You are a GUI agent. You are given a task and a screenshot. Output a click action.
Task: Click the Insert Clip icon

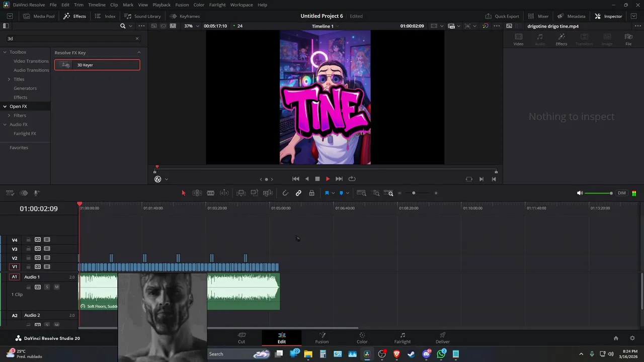(241, 193)
